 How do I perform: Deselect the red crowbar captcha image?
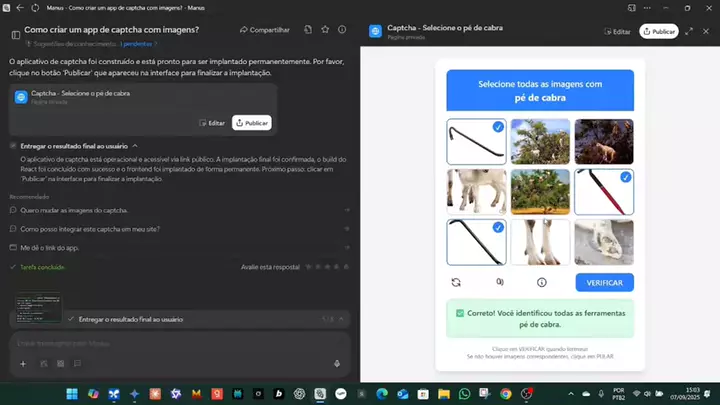(x=604, y=191)
